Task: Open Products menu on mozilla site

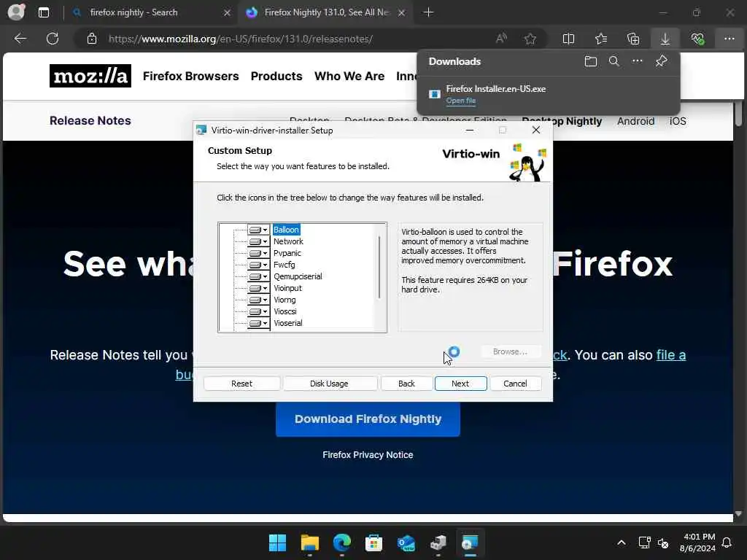Action: (276, 76)
